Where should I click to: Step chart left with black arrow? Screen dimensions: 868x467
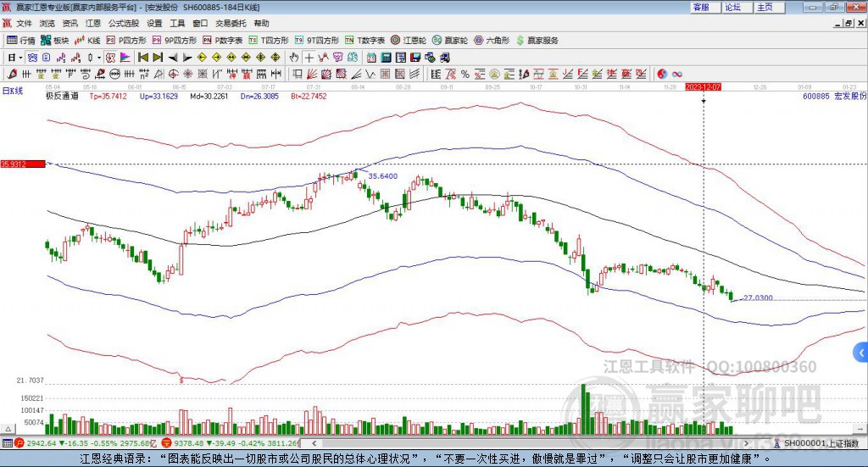[173, 58]
